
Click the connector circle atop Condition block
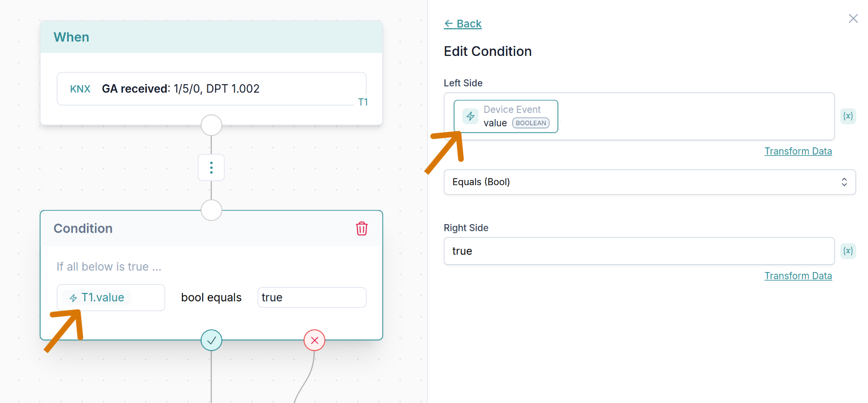point(211,211)
